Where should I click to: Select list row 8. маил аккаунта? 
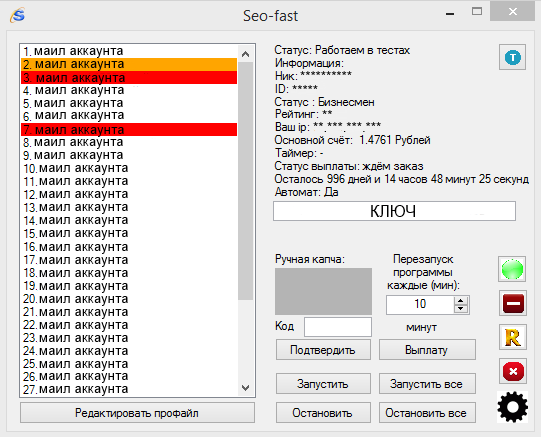[129, 142]
